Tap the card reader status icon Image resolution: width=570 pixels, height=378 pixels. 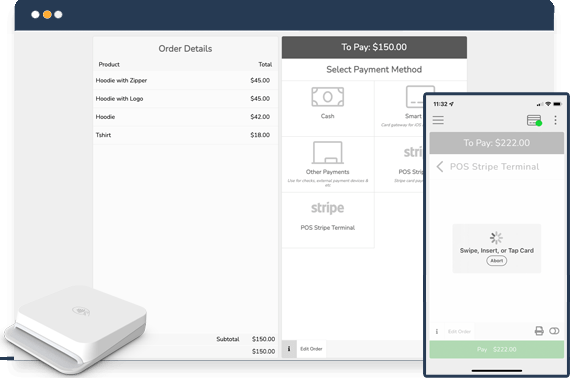tap(534, 120)
